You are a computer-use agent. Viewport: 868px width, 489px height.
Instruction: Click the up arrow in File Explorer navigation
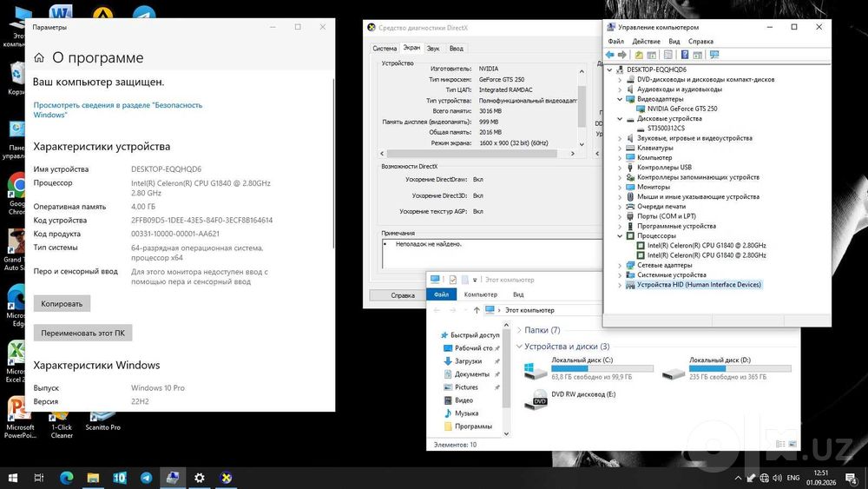[x=476, y=310]
